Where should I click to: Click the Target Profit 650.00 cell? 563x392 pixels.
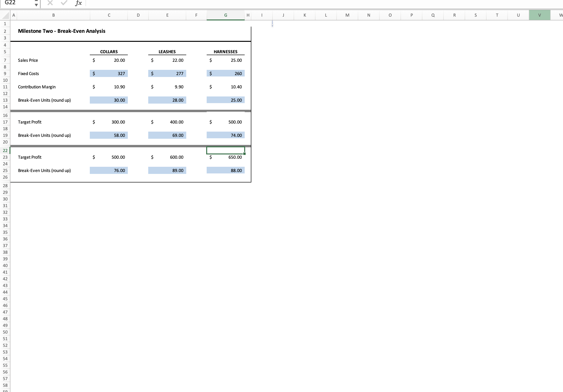[225, 157]
